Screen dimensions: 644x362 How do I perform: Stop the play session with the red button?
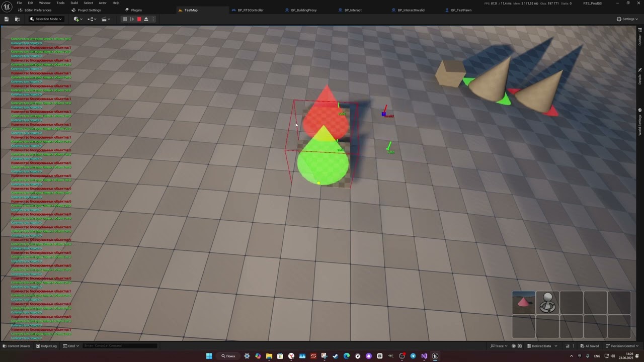click(x=139, y=19)
